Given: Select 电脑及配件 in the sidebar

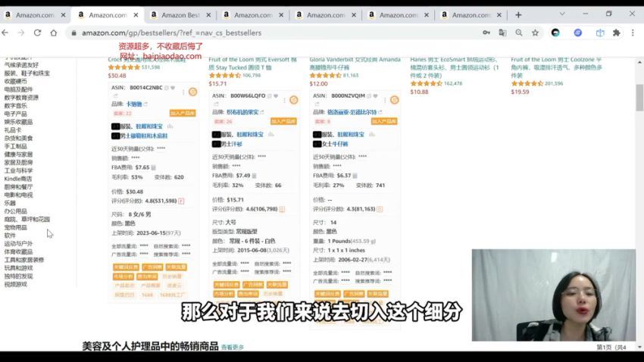Looking at the screenshot, I should 18,89.
